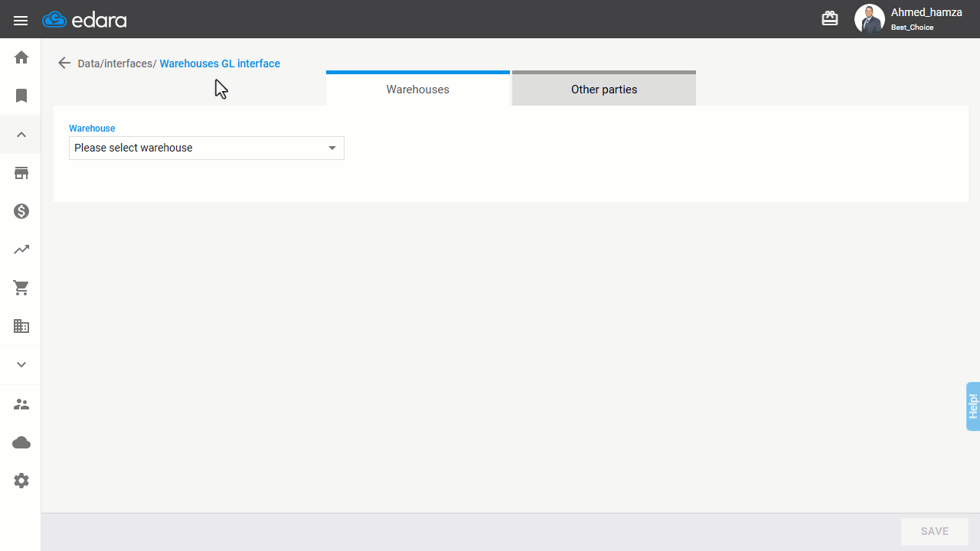
Task: Open the cloud sidebar icon
Action: [x=21, y=442]
